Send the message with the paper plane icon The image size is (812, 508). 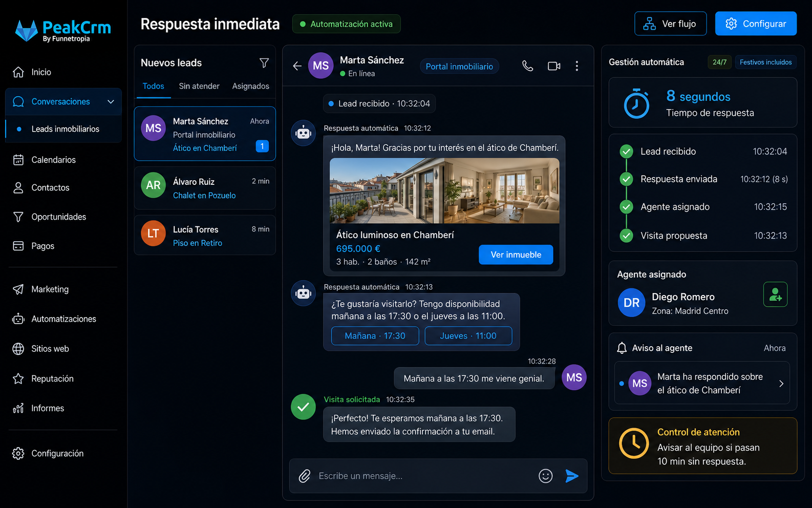pos(572,476)
